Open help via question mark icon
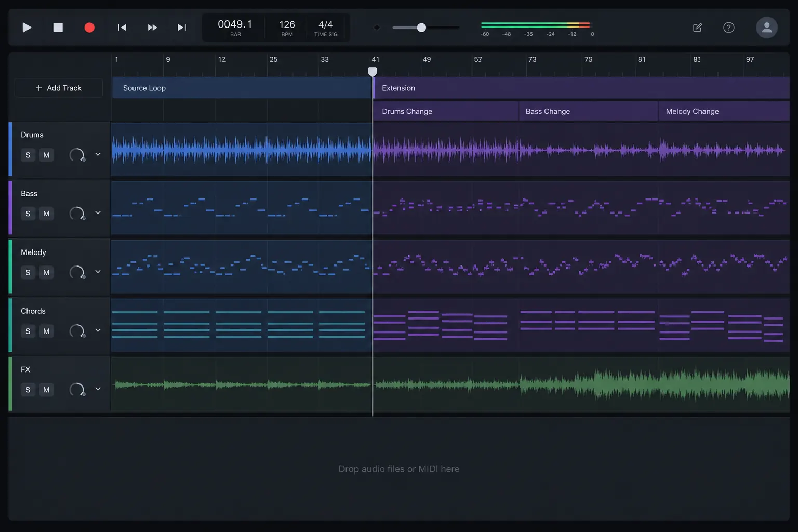The width and height of the screenshot is (798, 532). (x=729, y=28)
